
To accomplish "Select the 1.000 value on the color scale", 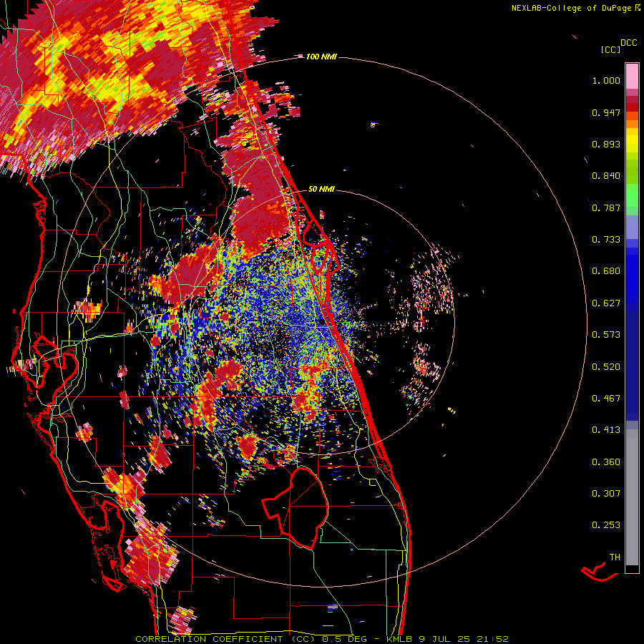I will (606, 80).
